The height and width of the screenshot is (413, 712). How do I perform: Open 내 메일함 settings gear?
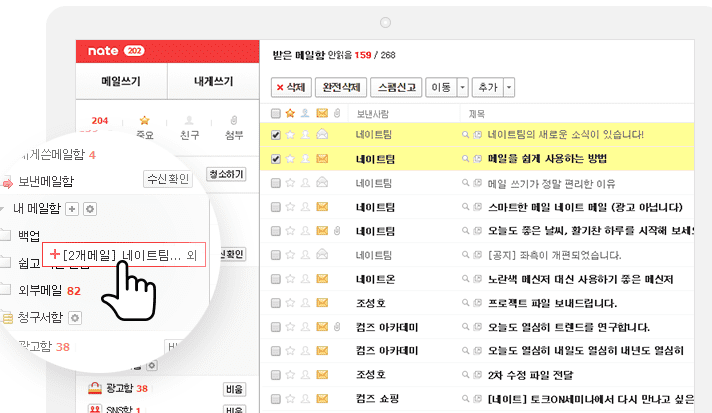(x=90, y=209)
